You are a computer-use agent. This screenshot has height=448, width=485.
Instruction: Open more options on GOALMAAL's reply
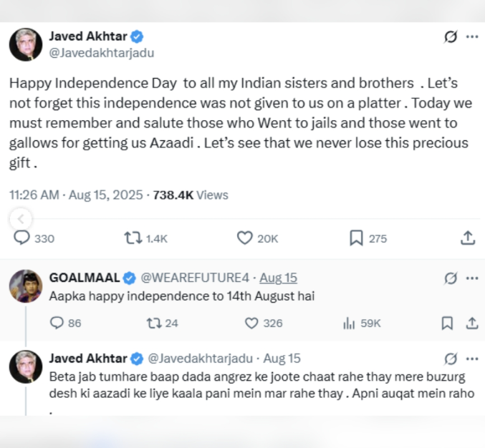point(472,278)
